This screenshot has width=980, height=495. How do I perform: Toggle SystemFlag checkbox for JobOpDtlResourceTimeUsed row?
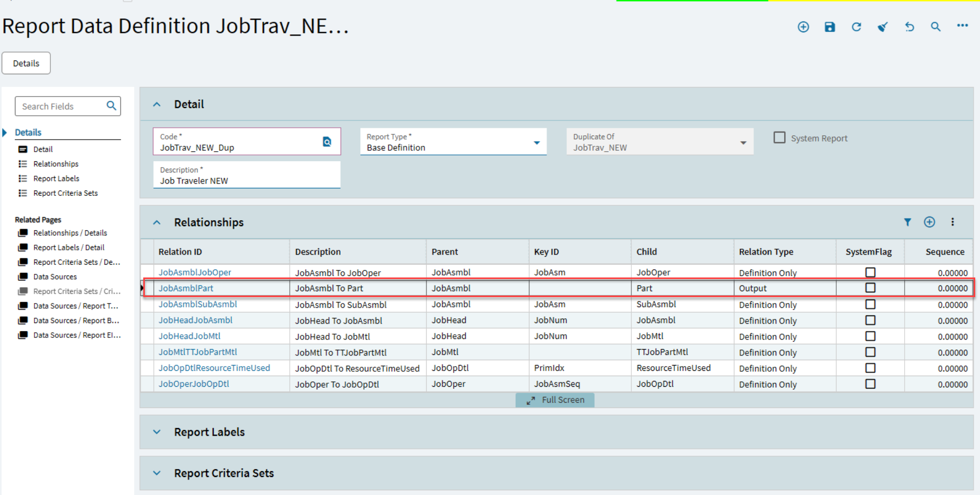pyautogui.click(x=870, y=368)
